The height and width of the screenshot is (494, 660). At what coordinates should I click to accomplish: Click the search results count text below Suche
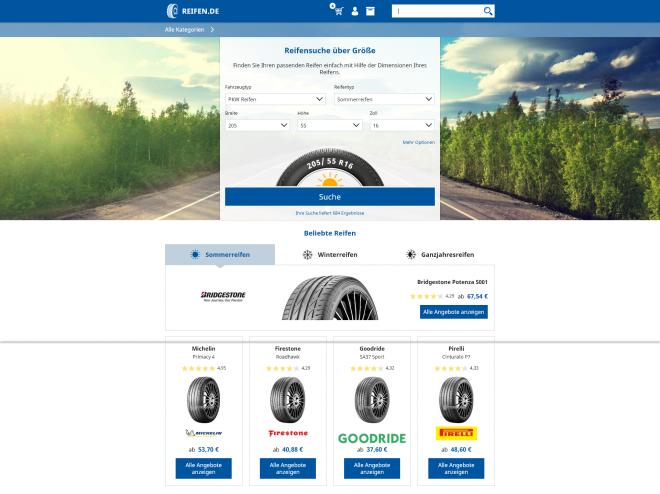point(330,213)
